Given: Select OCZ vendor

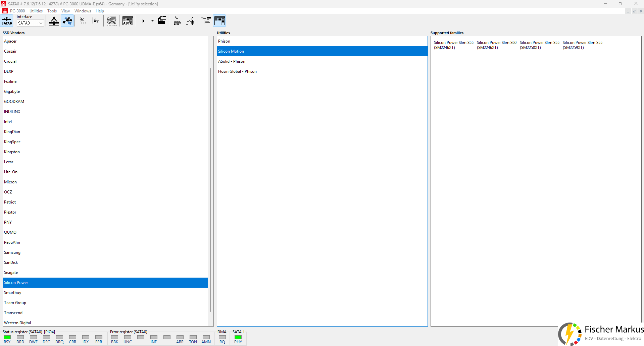Looking at the screenshot, I should (x=105, y=192).
